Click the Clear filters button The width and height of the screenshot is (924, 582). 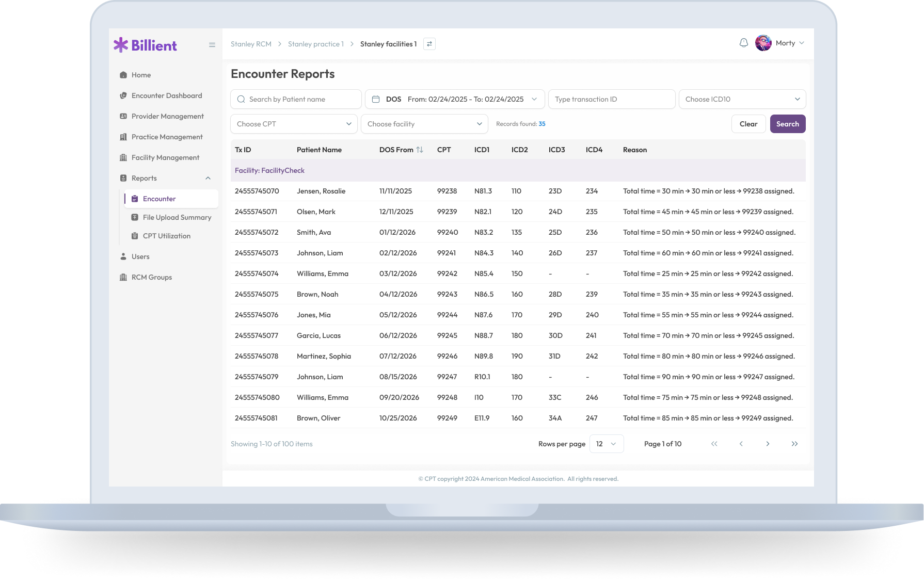click(x=748, y=124)
